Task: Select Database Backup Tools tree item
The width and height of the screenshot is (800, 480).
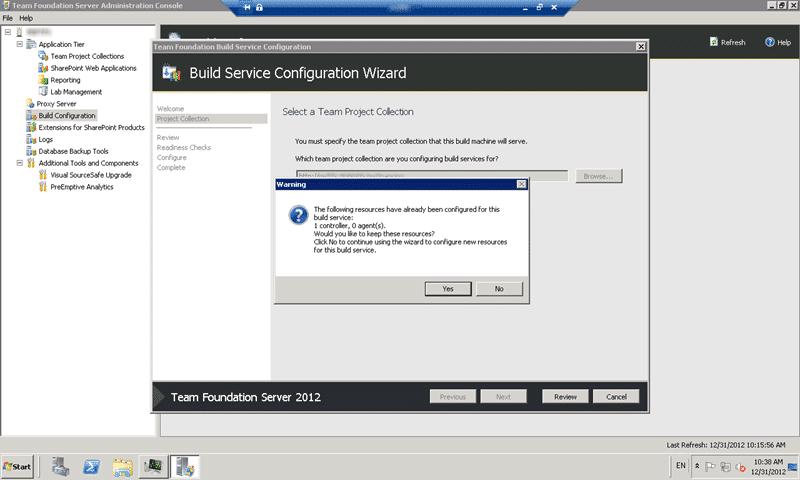Action: 73,151
